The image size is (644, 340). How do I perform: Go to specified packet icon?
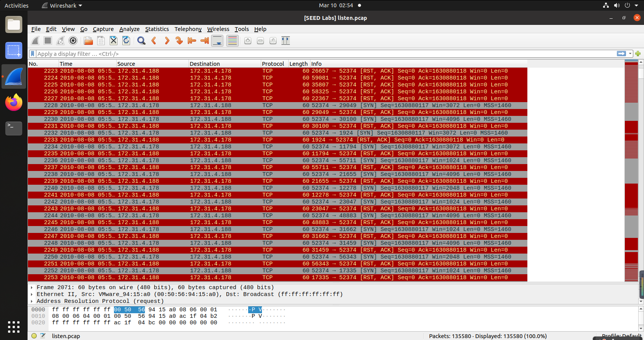tap(179, 41)
